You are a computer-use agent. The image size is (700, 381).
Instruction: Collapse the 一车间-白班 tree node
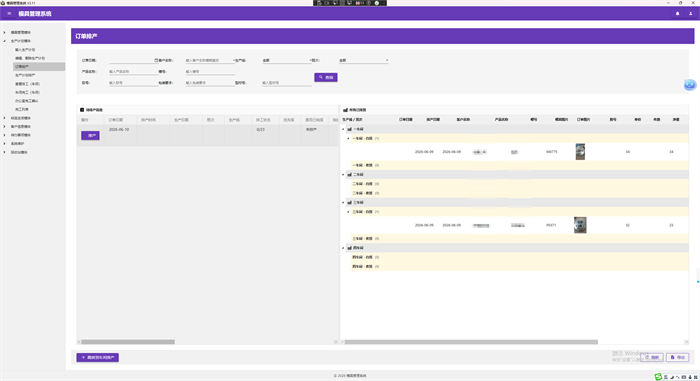click(x=348, y=138)
